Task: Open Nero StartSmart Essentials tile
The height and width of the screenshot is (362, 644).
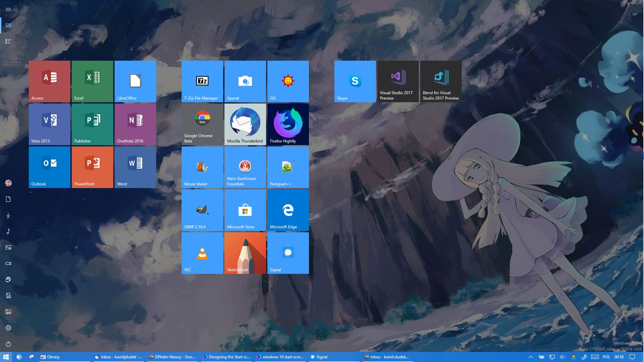Action: pyautogui.click(x=245, y=167)
